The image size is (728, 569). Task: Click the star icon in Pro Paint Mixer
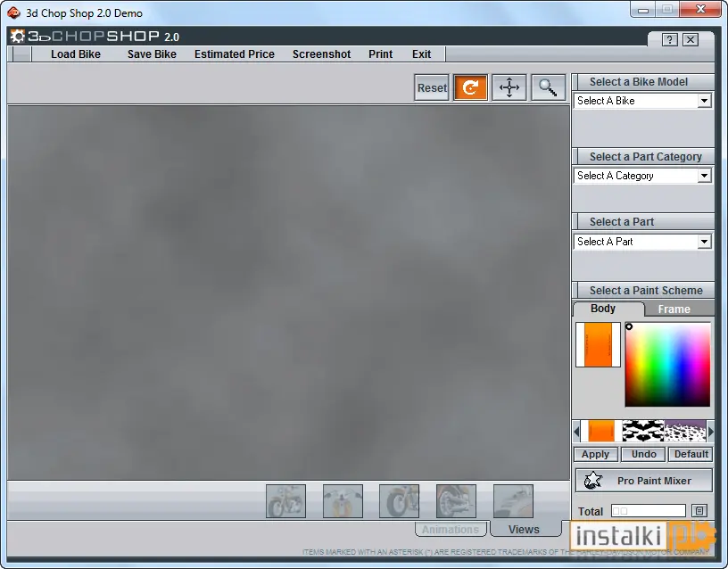593,481
